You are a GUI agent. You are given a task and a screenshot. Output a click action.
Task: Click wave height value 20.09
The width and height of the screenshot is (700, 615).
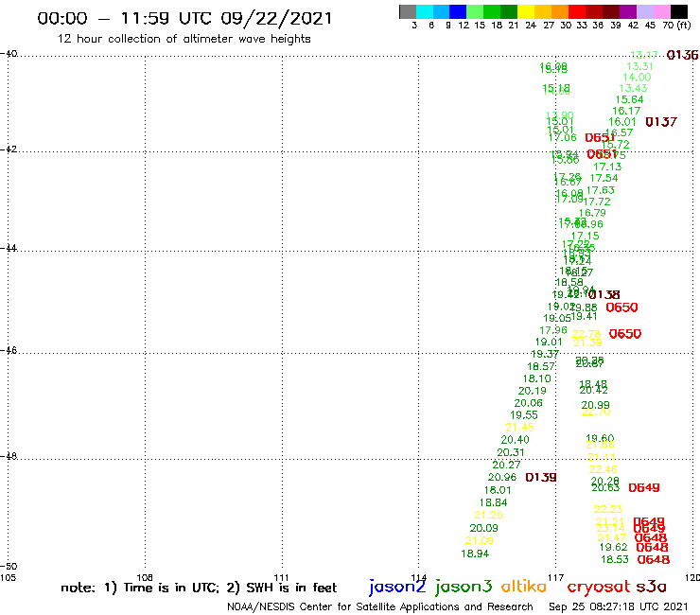pos(484,528)
